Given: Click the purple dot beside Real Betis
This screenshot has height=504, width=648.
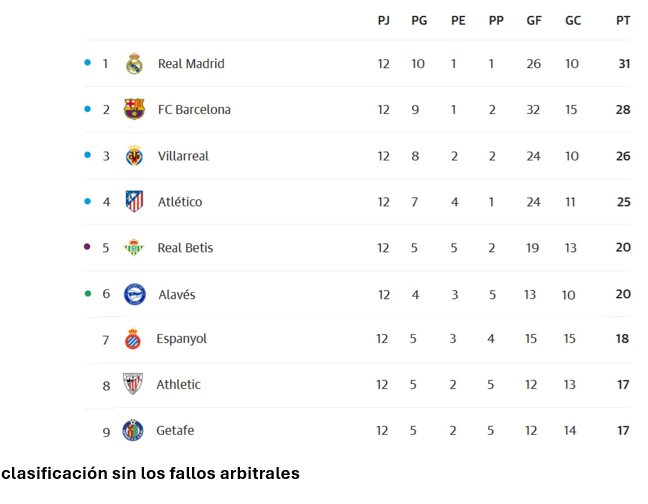Looking at the screenshot, I should pyautogui.click(x=87, y=247).
